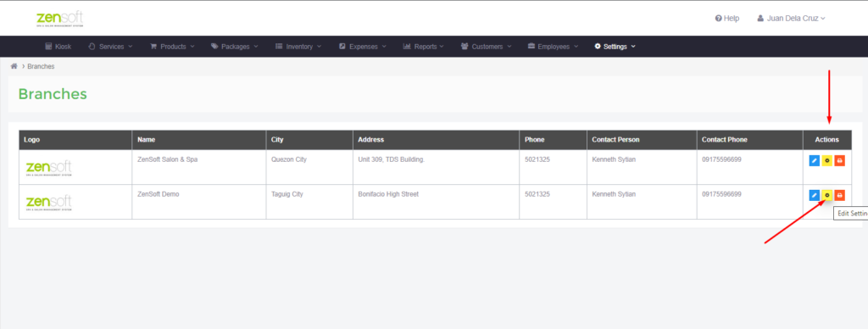Click the Branches page heading
Viewport: 868px width, 329px height.
pos(53,94)
